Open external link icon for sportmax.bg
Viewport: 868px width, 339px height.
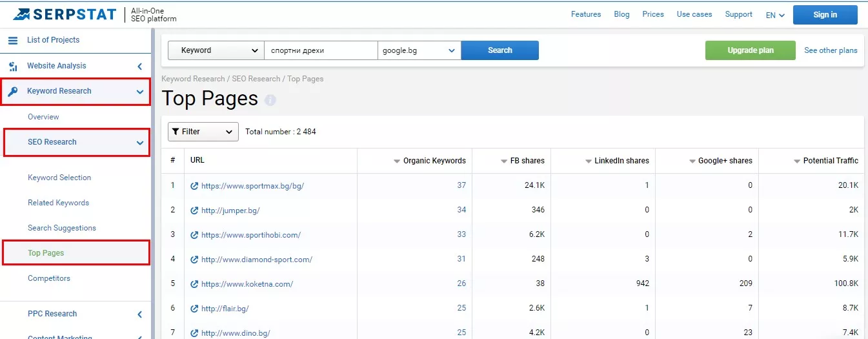pos(194,186)
